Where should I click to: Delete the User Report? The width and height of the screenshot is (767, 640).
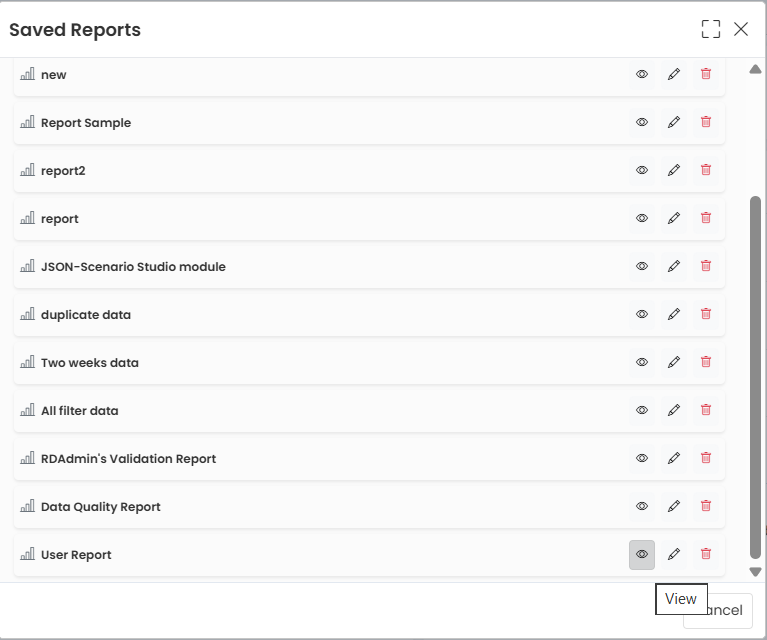[706, 554]
